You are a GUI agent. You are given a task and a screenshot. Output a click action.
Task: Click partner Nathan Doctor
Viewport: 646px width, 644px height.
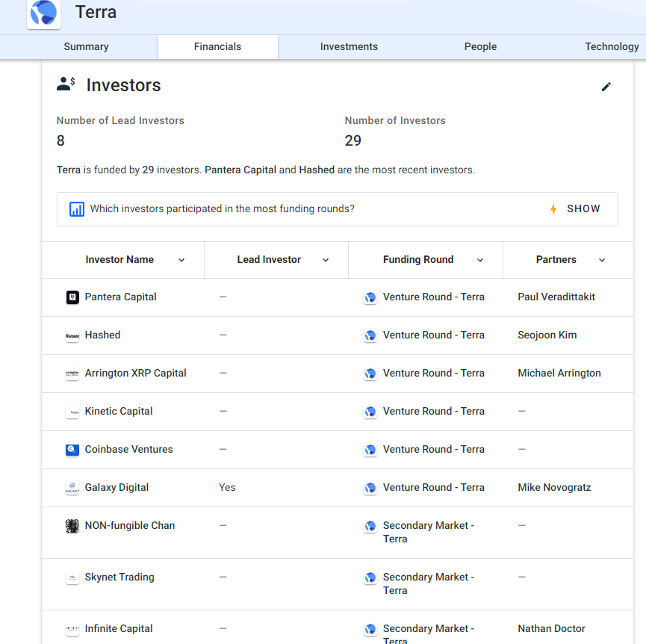click(551, 629)
